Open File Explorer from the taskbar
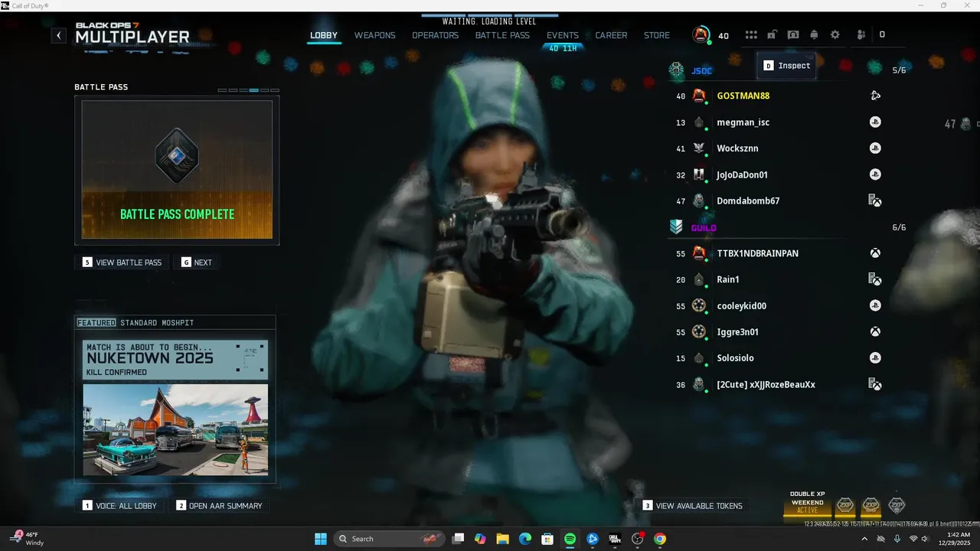The width and height of the screenshot is (980, 551). pyautogui.click(x=502, y=539)
